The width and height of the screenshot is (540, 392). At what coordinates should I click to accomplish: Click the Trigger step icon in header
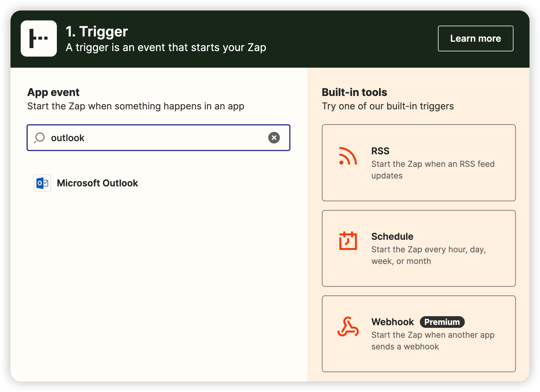pos(39,38)
